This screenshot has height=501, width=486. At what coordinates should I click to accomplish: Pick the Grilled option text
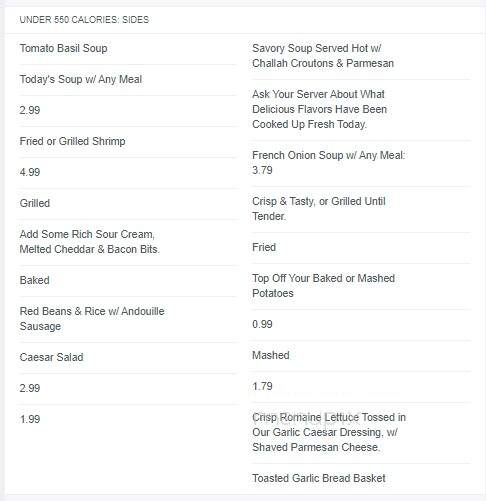pos(35,203)
